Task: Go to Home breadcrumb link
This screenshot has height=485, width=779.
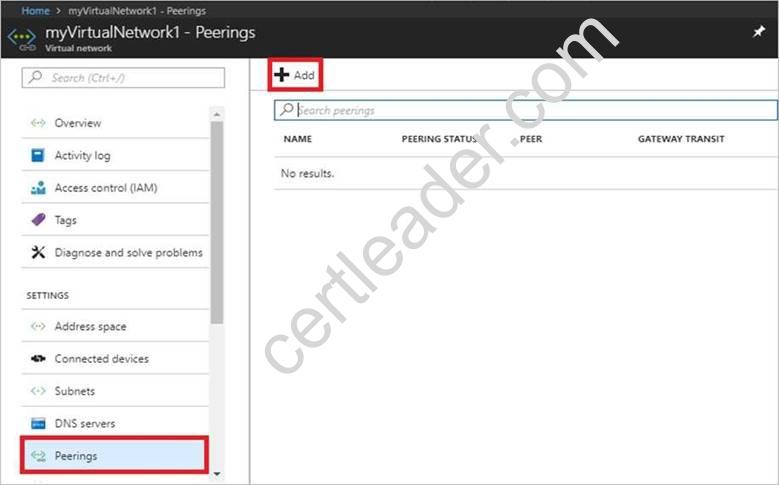Action: (x=35, y=10)
